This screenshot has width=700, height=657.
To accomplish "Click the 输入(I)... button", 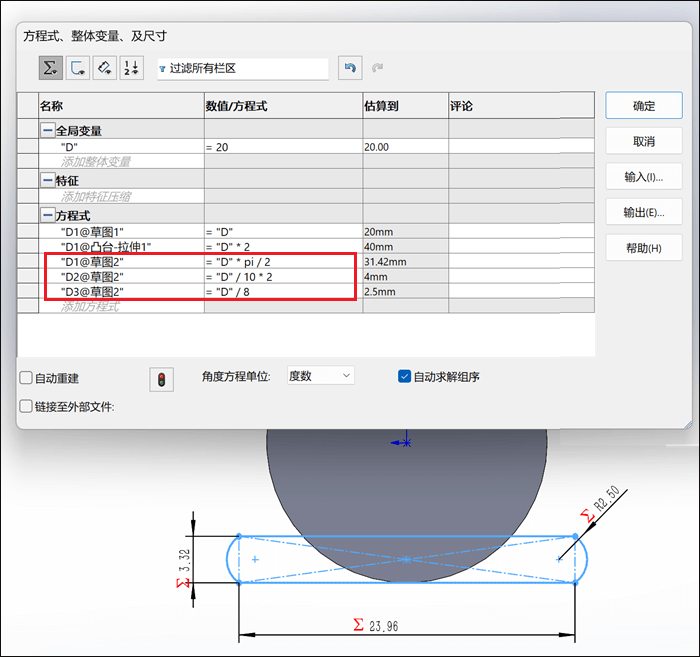I will coord(644,177).
